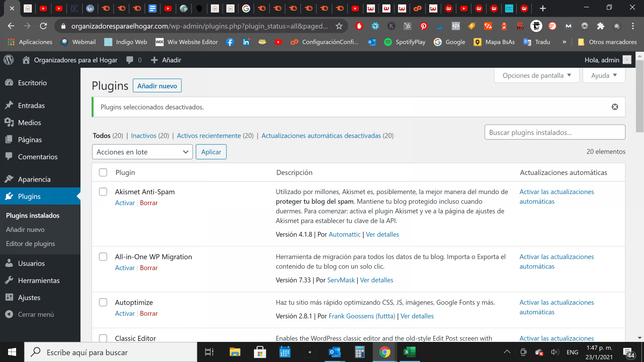Image resolution: width=644 pixels, height=362 pixels.
Task: Go back with browser back arrow
Action: click(x=11, y=26)
